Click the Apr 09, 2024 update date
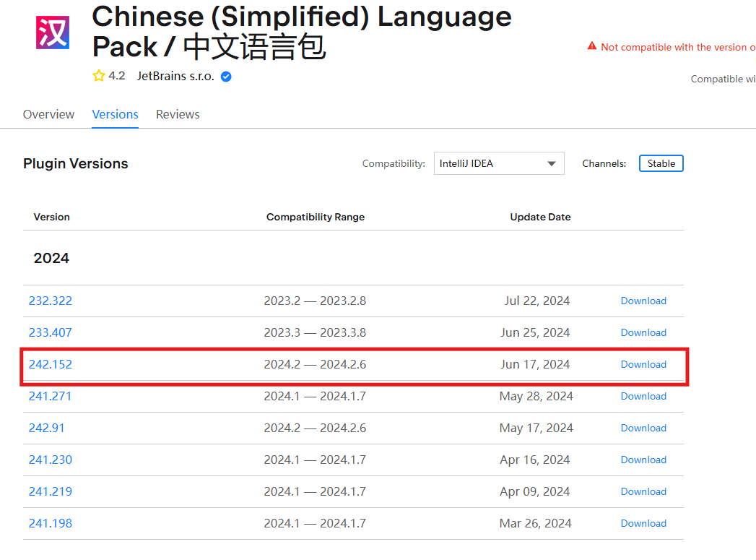The width and height of the screenshot is (756, 560). tap(535, 492)
